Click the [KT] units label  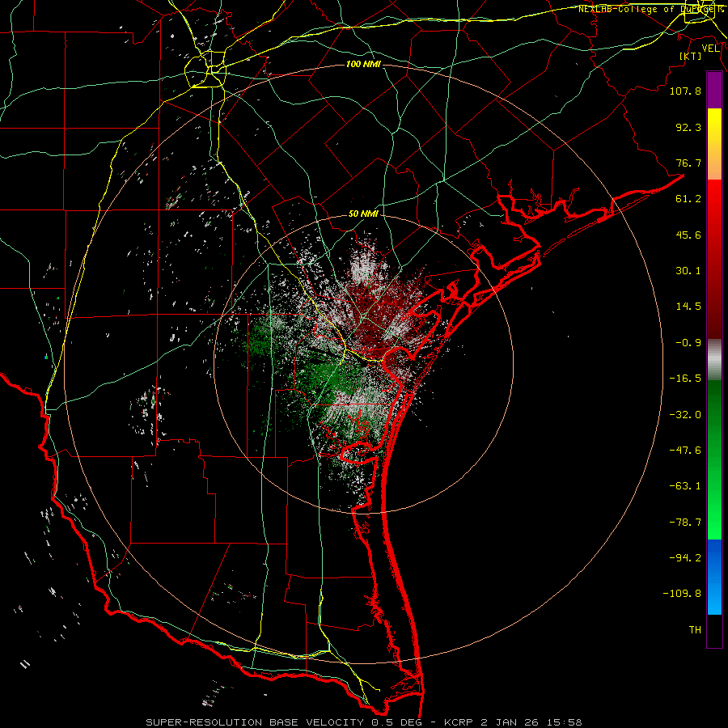click(691, 56)
